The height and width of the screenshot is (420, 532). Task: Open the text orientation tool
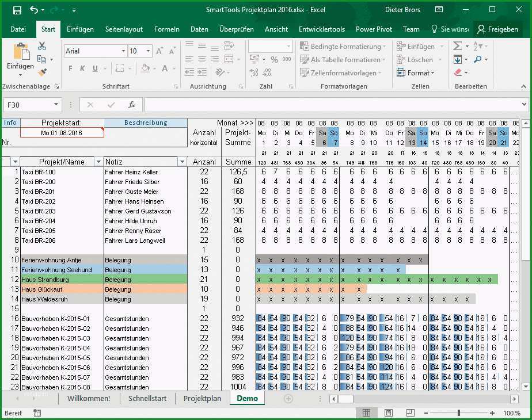(220, 72)
